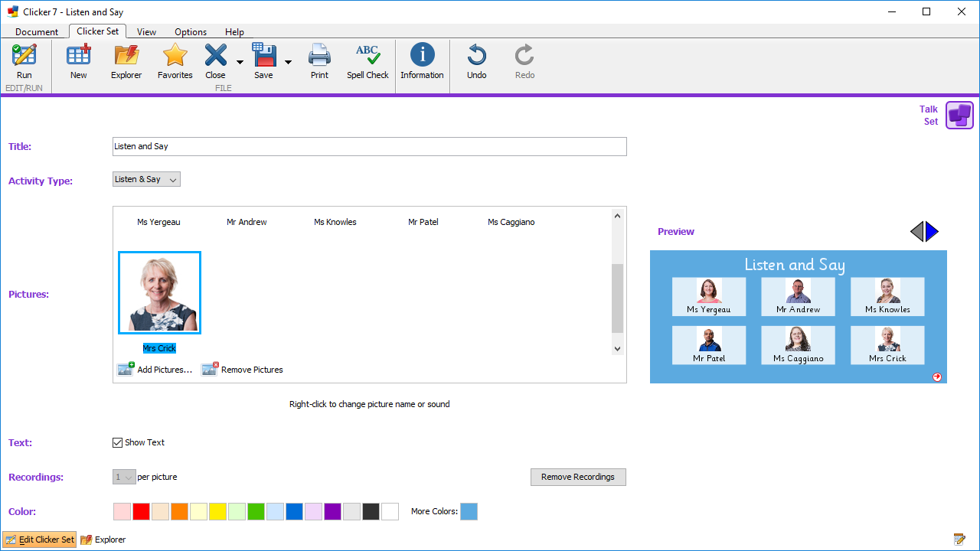Select the yellow color swatch
Image resolution: width=980 pixels, height=551 pixels.
click(x=217, y=511)
